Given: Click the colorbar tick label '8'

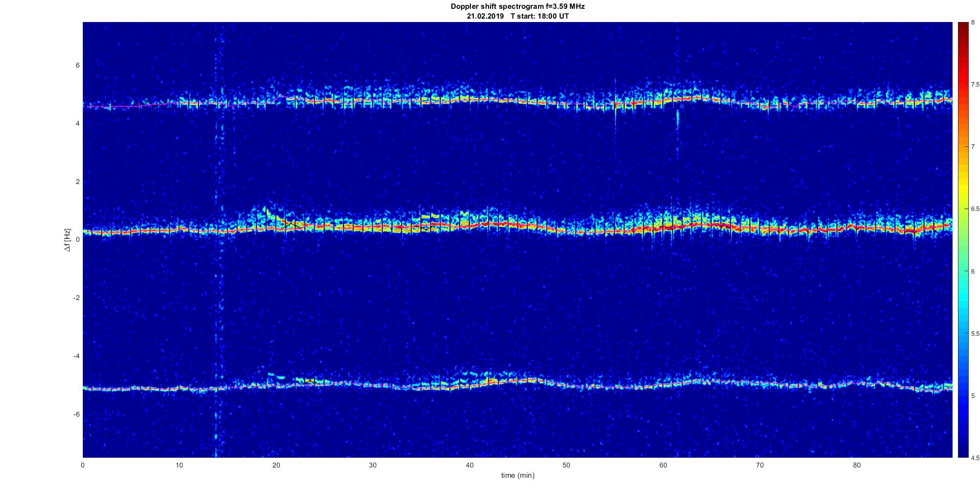Looking at the screenshot, I should 973,23.
